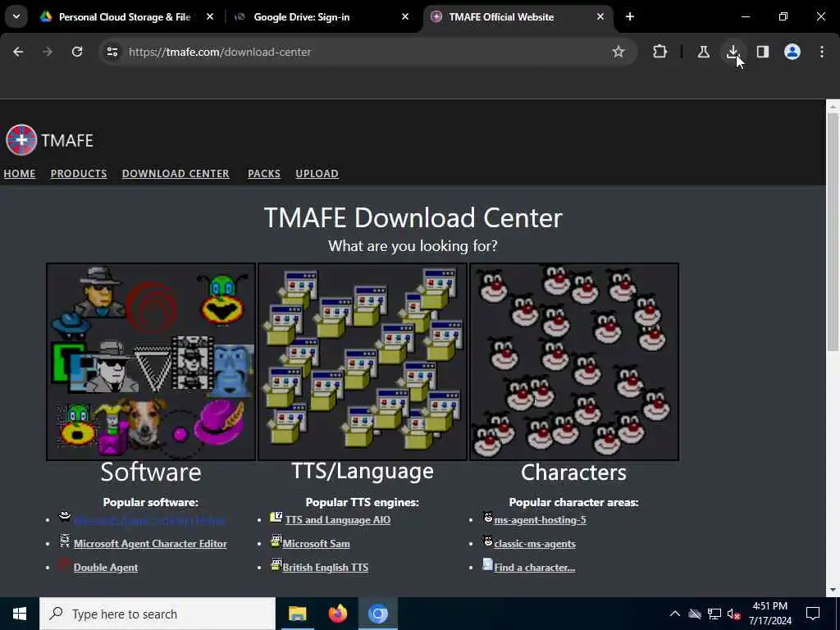Open the PRODUCTS nav link
This screenshot has width=840, height=630.
[x=79, y=174]
